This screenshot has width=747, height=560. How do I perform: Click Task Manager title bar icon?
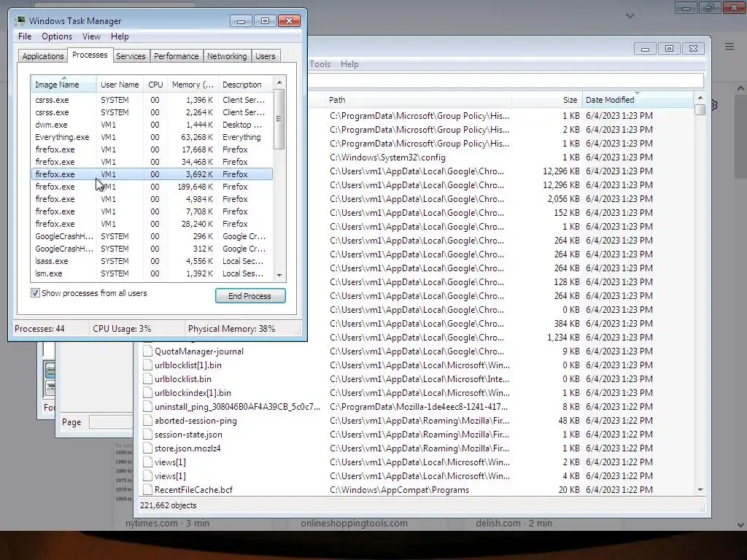20,20
